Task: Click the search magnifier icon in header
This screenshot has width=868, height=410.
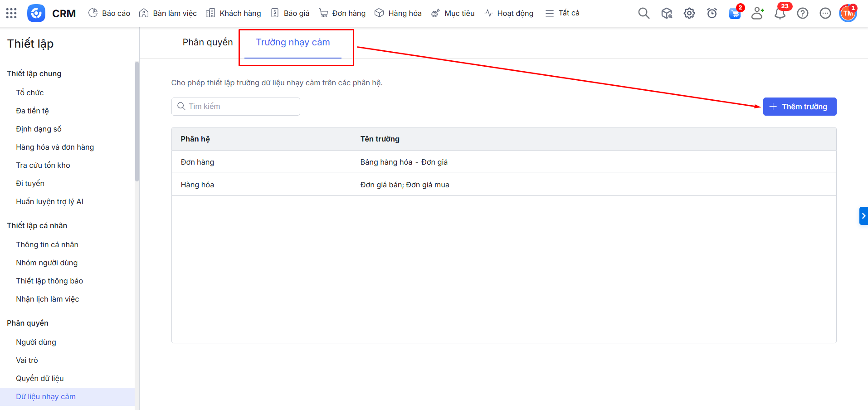Action: coord(644,13)
